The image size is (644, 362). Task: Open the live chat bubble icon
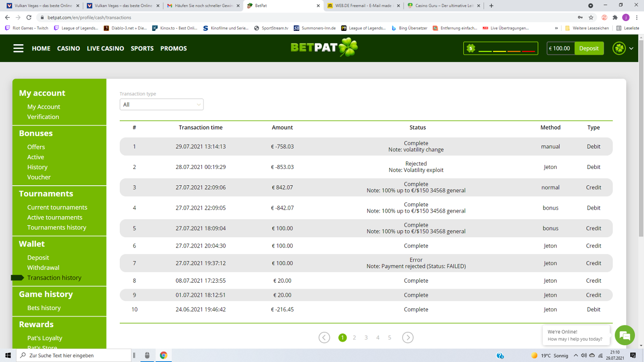624,335
